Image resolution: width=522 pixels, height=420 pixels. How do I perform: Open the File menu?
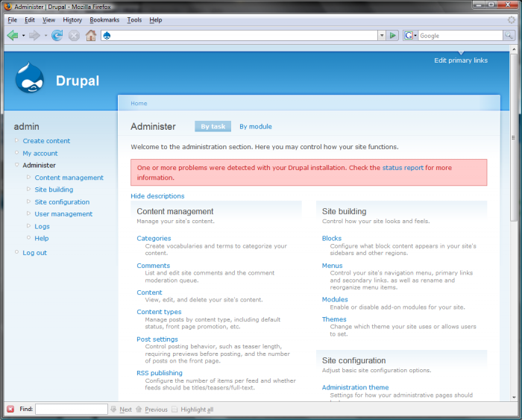tap(13, 20)
